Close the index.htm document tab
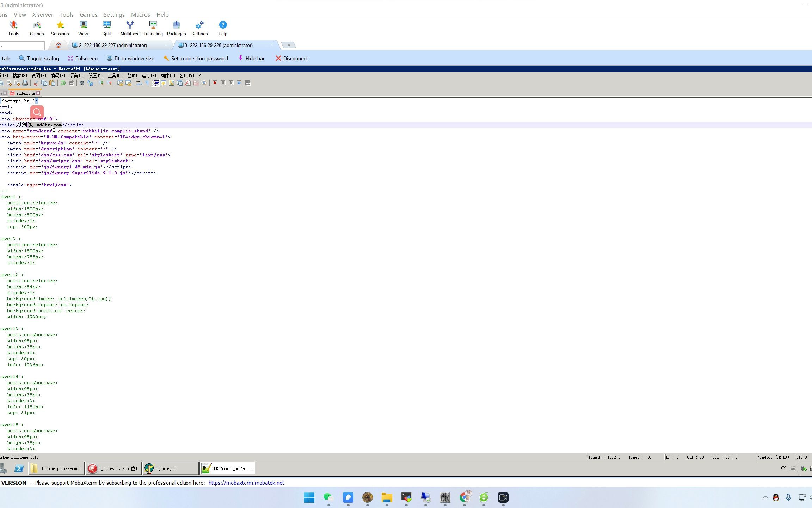This screenshot has width=812, height=508. pos(38,93)
